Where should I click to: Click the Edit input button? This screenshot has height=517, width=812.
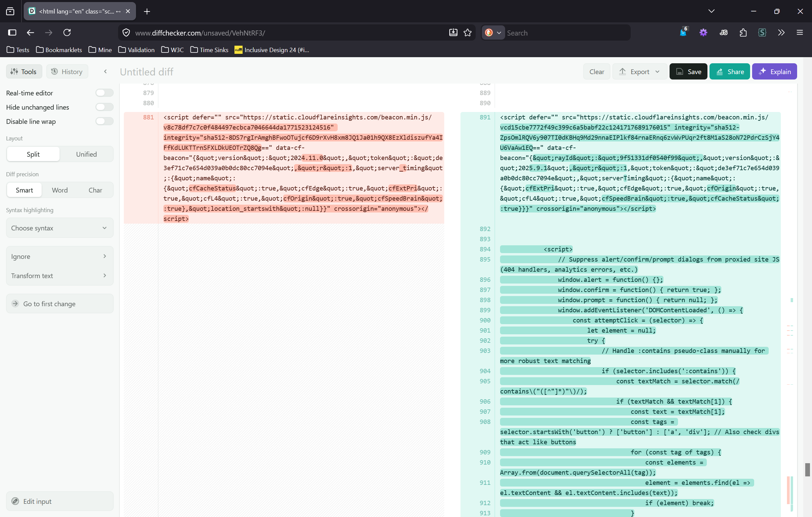point(60,501)
